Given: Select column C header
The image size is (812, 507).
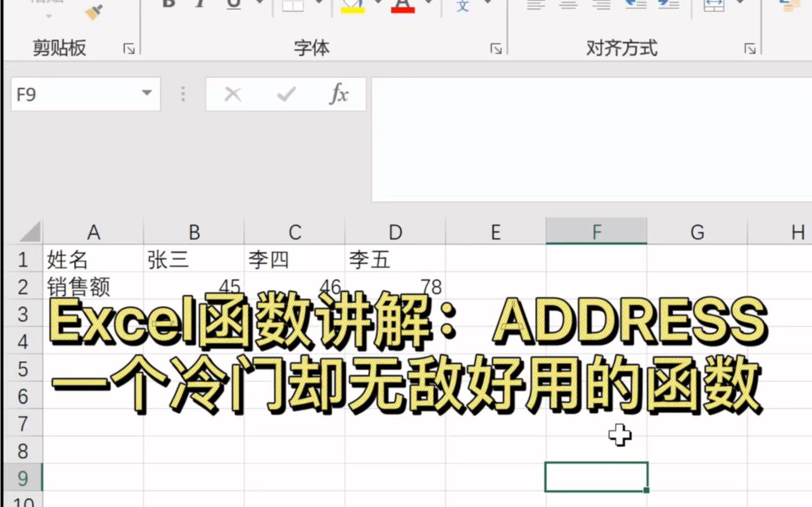Looking at the screenshot, I should [x=295, y=232].
